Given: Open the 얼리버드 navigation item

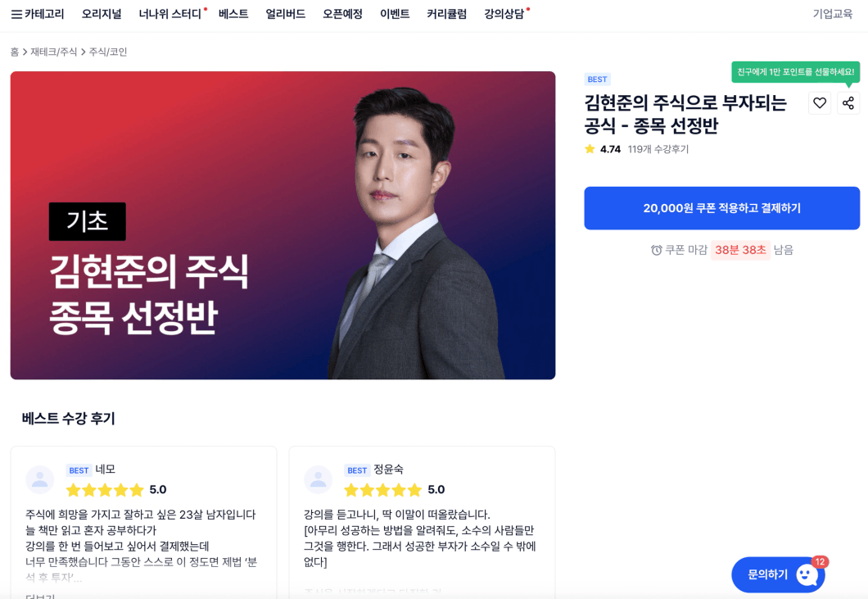Looking at the screenshot, I should pyautogui.click(x=285, y=14).
